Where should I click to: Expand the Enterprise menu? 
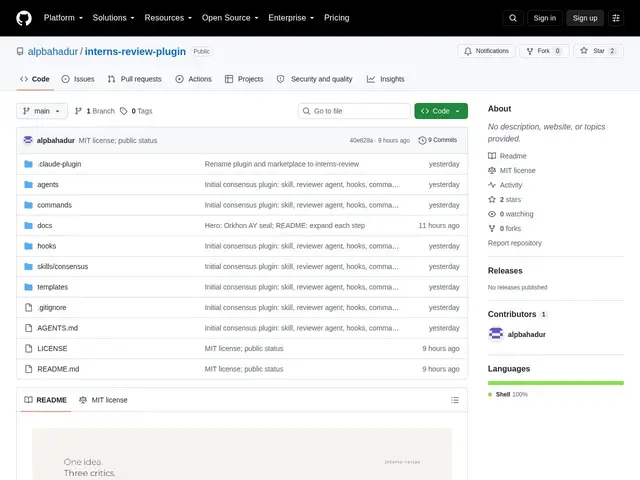291,18
